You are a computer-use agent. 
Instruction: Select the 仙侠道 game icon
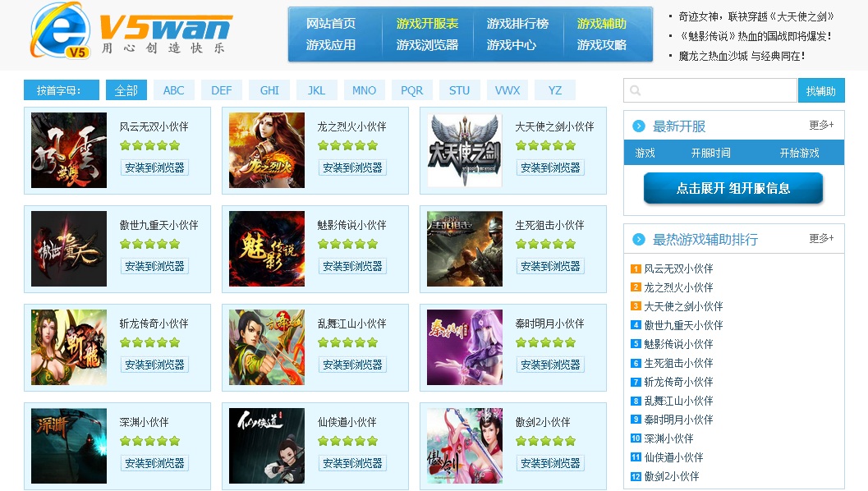[267, 446]
